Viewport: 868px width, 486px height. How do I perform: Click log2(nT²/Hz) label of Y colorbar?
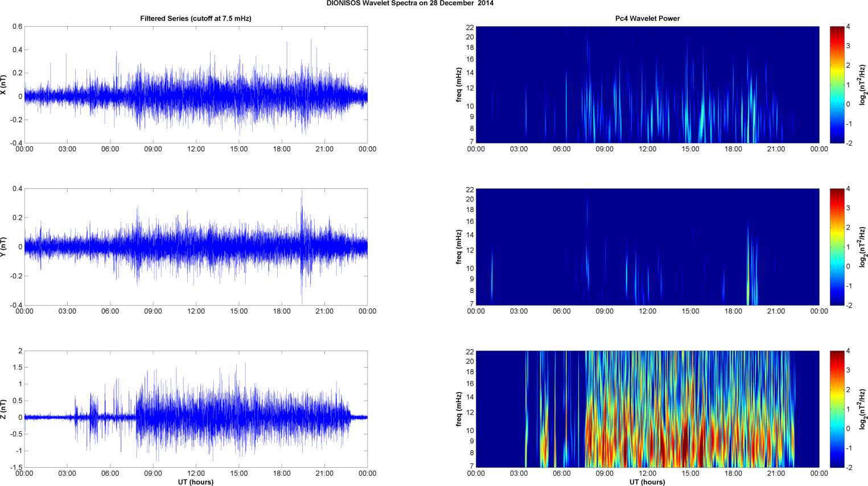(x=863, y=247)
